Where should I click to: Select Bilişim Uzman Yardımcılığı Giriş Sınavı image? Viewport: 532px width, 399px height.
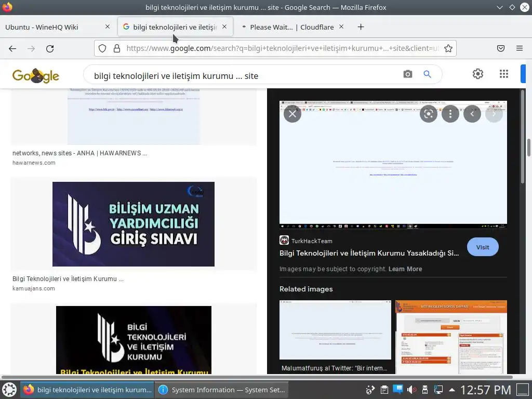click(x=134, y=224)
